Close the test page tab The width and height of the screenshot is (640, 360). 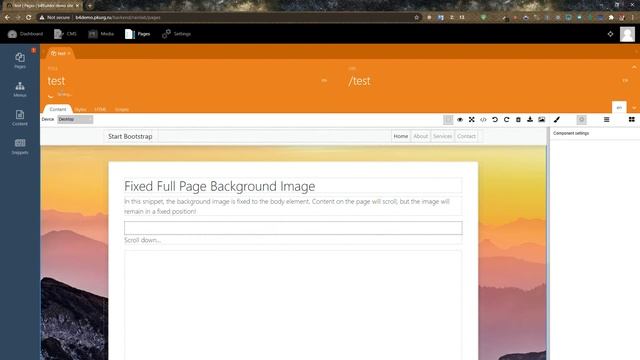click(x=69, y=53)
